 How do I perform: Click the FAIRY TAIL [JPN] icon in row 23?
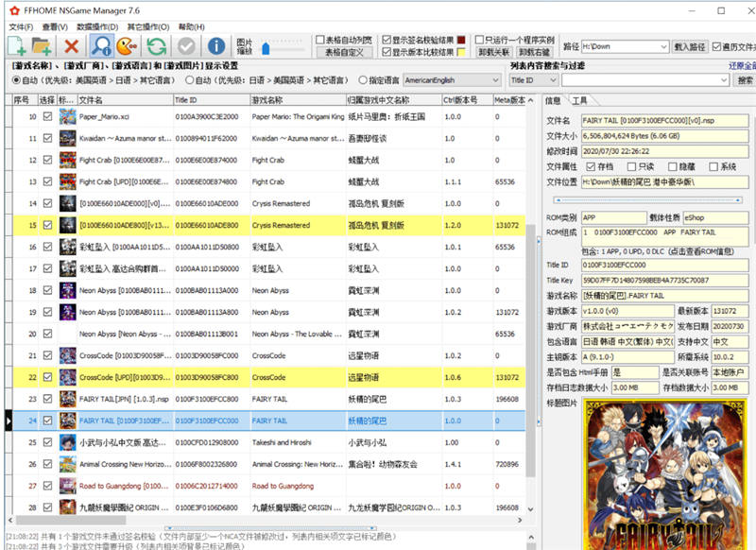tap(67, 399)
